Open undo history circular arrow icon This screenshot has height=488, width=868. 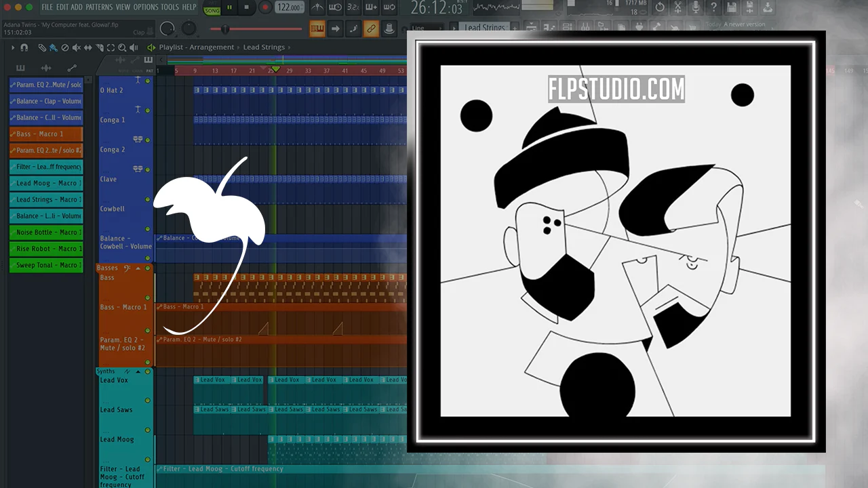[x=660, y=8]
